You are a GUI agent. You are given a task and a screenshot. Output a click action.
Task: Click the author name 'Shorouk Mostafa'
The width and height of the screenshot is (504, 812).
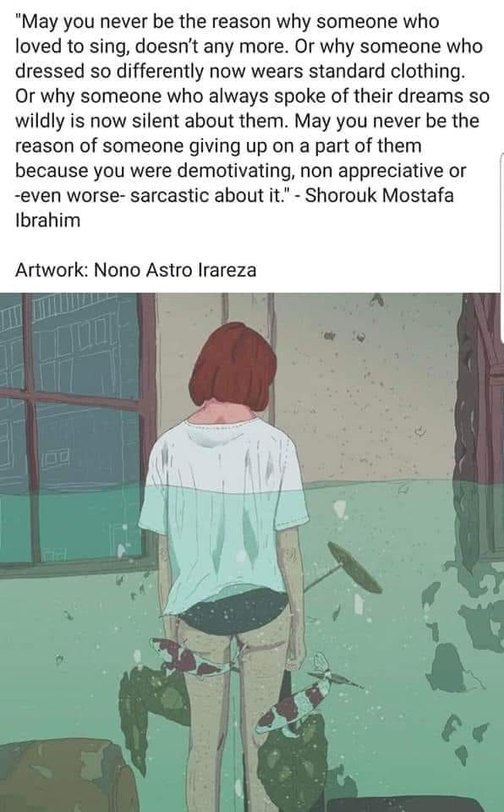[x=380, y=195]
